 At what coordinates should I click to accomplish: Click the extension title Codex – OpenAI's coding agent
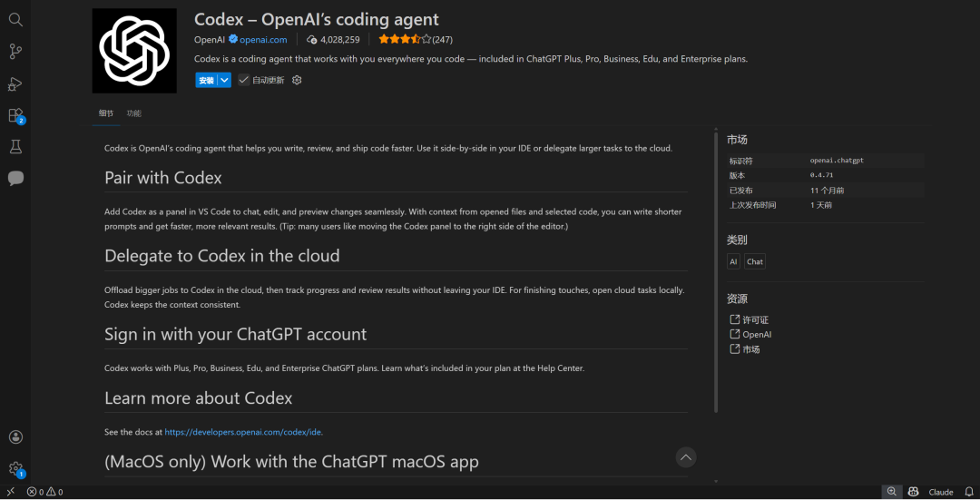pos(317,19)
